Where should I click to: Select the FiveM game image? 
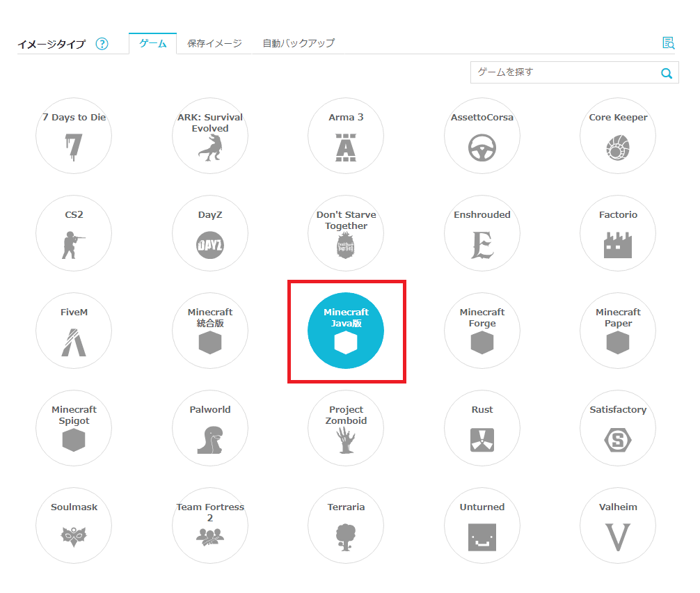pyautogui.click(x=74, y=331)
